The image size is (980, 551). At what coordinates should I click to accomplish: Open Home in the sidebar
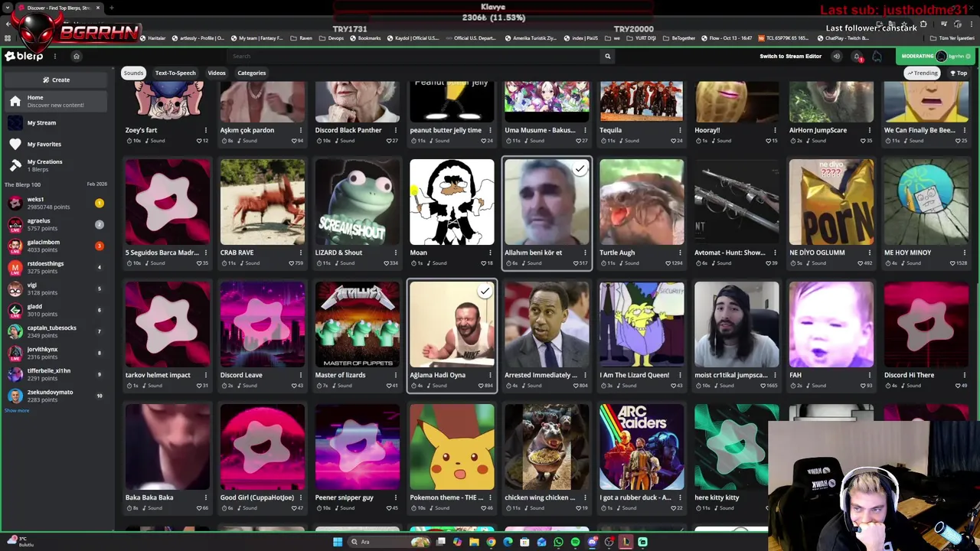55,101
